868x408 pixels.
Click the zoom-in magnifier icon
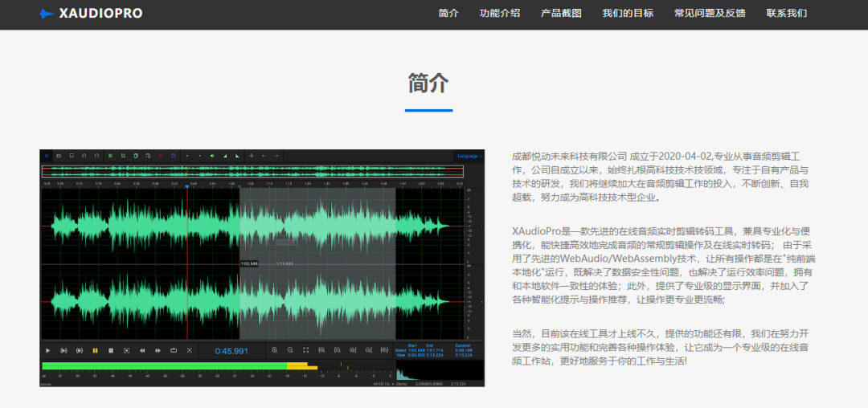[275, 350]
